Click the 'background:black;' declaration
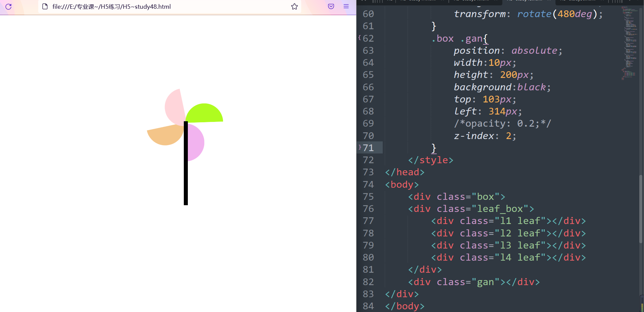The height and width of the screenshot is (312, 644). 502,87
